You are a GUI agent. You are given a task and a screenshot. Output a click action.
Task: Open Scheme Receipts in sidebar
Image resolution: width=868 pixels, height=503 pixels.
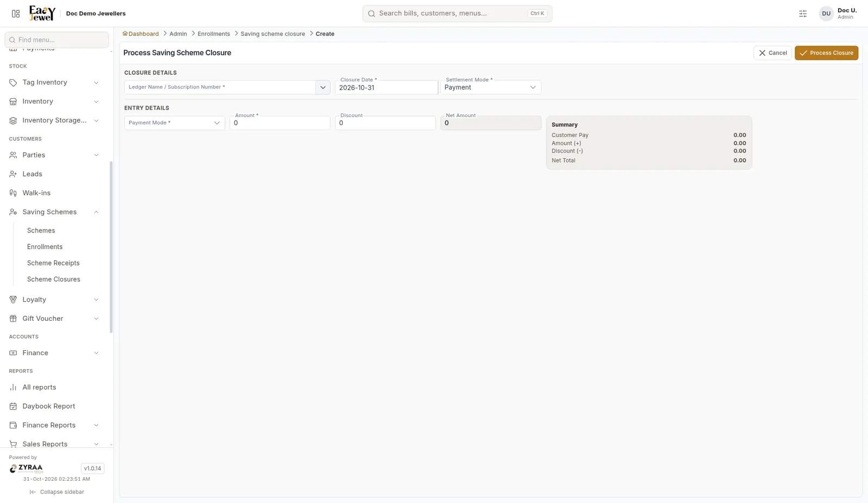53,263
